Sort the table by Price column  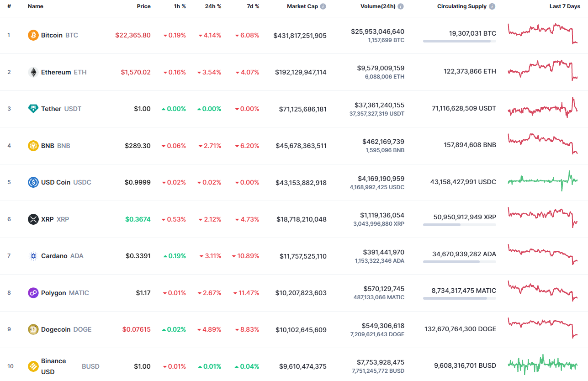pyautogui.click(x=143, y=6)
